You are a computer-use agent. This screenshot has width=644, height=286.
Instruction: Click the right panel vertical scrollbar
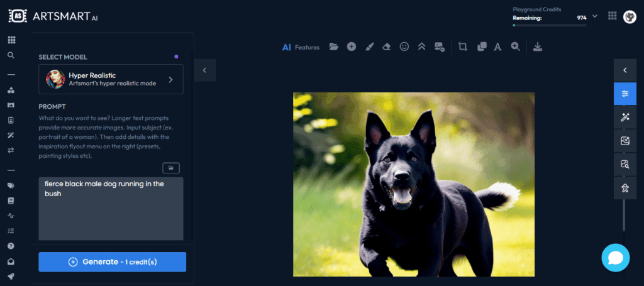(625, 216)
